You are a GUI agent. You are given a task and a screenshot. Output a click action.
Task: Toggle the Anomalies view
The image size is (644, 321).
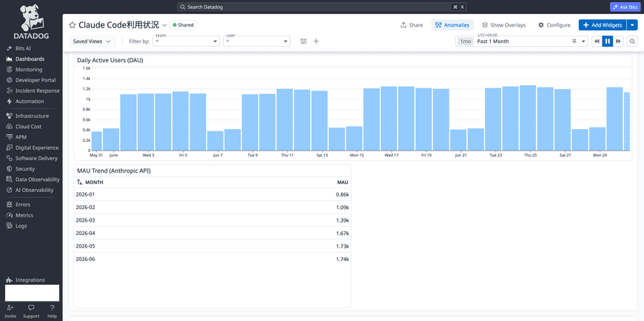coord(452,25)
